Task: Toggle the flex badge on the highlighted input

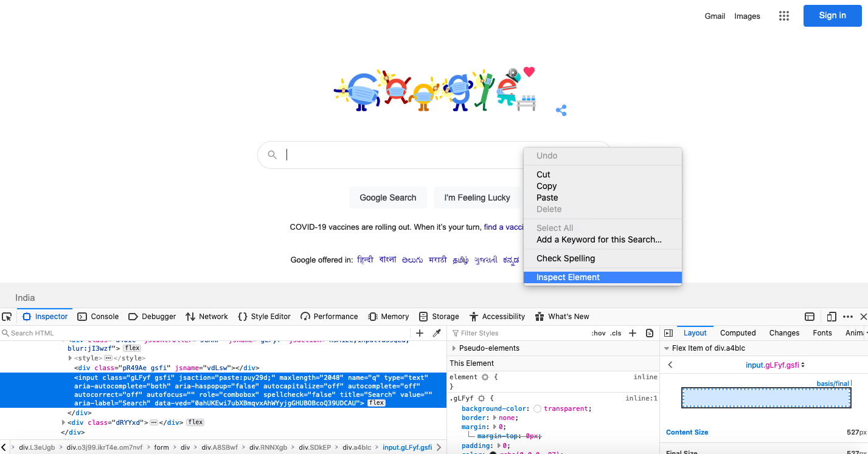Action: click(376, 402)
